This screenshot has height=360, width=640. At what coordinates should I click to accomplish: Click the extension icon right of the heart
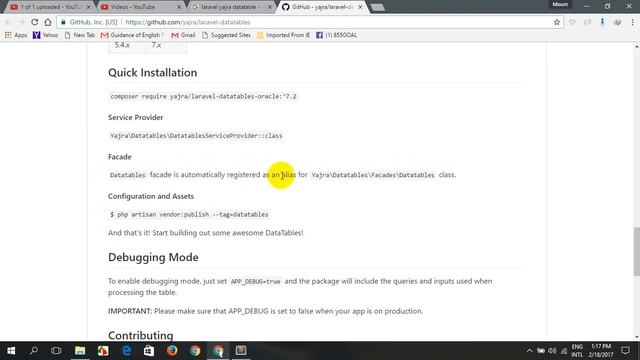tap(587, 22)
